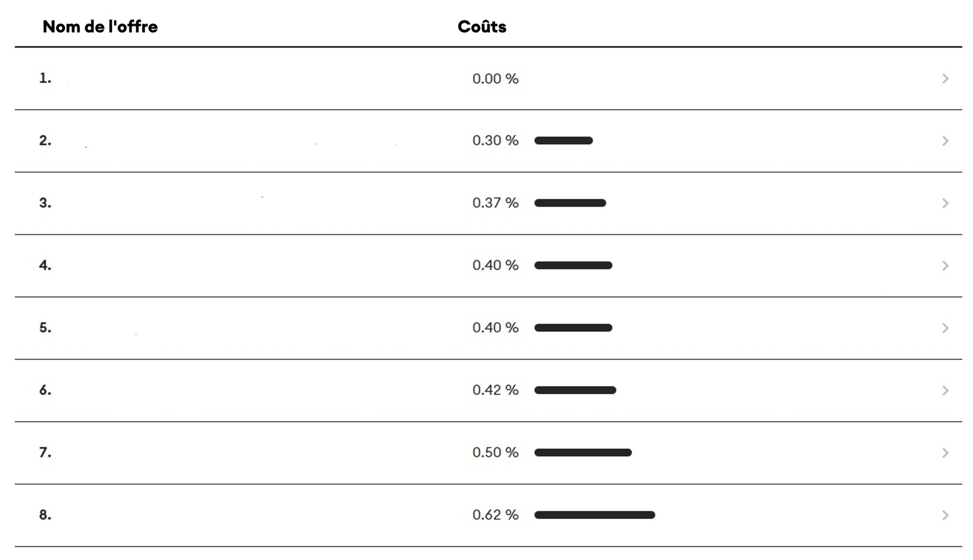
Task: Expand the fourth offer row chevron
Action: click(945, 266)
